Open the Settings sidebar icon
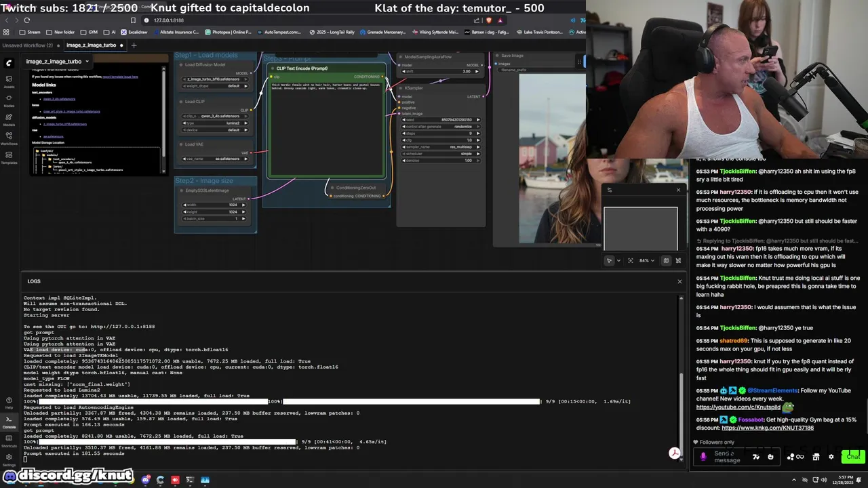 point(9,461)
